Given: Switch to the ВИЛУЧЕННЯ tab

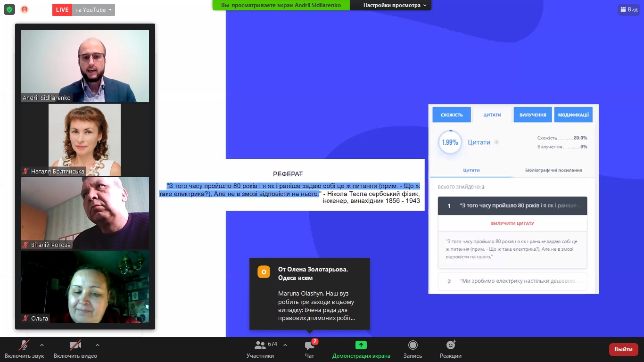Looking at the screenshot, I should click(533, 115).
